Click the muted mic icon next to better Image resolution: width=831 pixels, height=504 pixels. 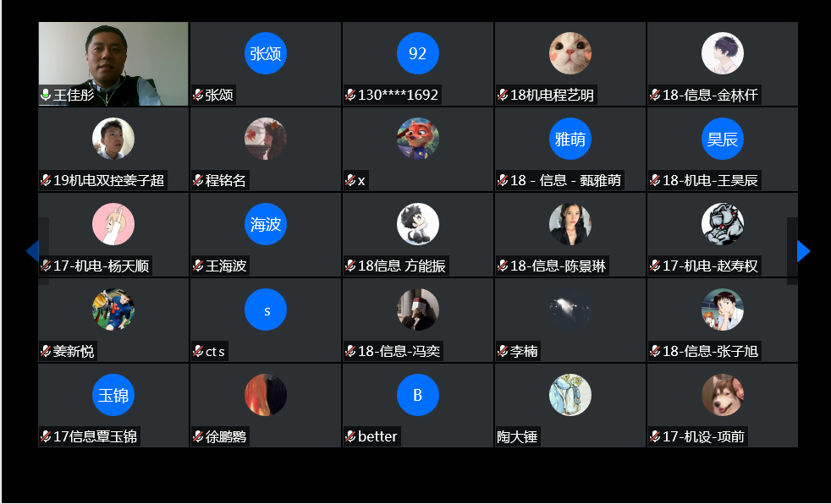coord(350,436)
